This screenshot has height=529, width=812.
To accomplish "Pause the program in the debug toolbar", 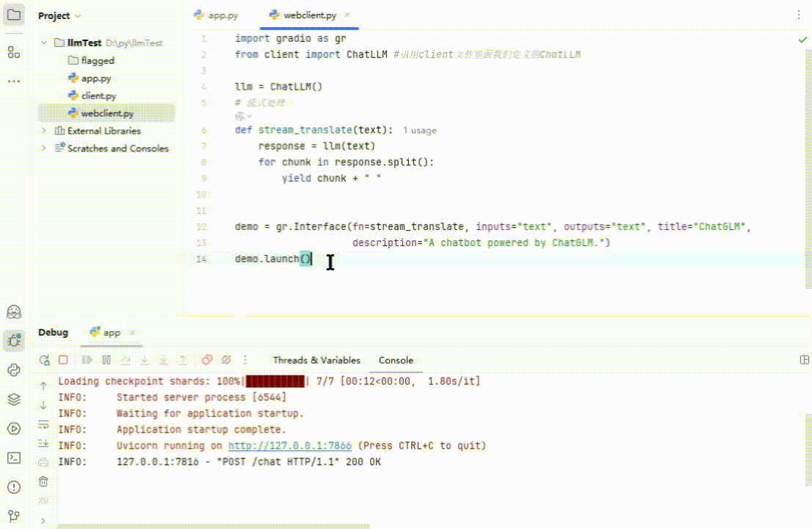I will point(106,359).
